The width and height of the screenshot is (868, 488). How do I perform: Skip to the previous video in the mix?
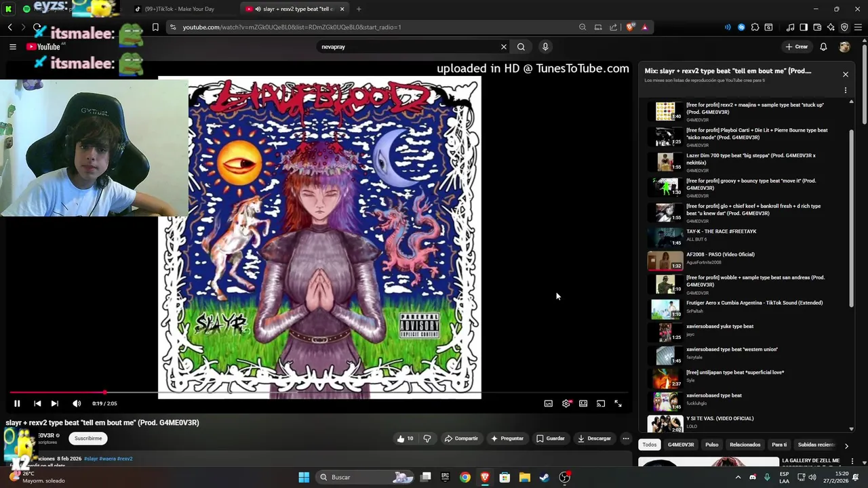coord(37,403)
